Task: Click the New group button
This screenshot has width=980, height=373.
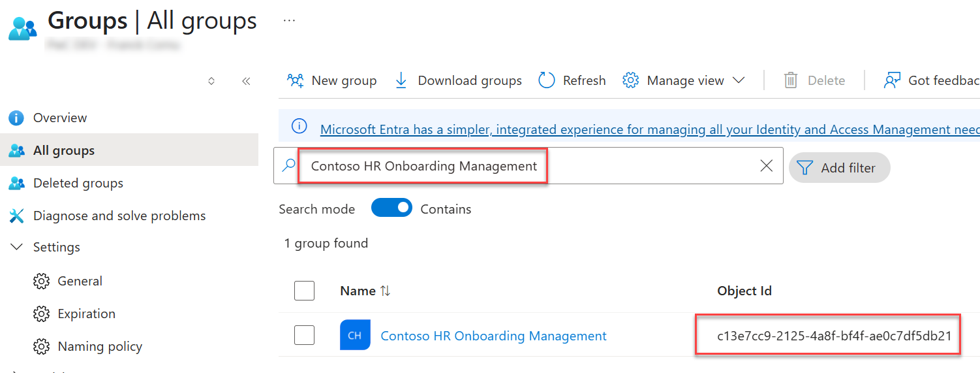Action: [x=331, y=80]
